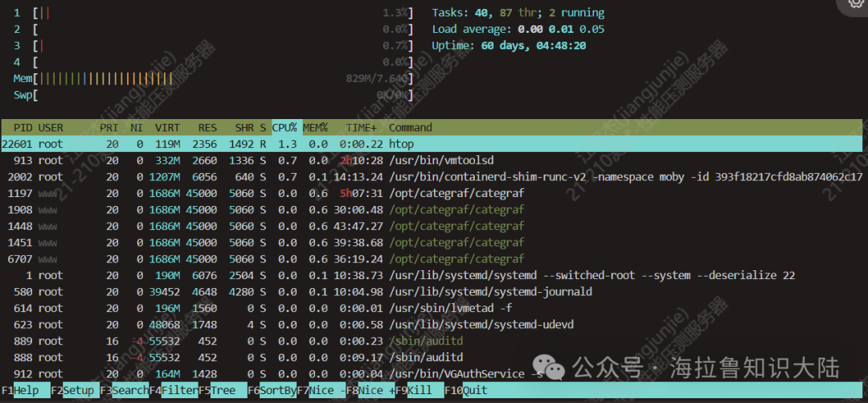Viewport: 868px width, 403px height.
Task: Sort by VIRT column header
Action: pyautogui.click(x=167, y=128)
